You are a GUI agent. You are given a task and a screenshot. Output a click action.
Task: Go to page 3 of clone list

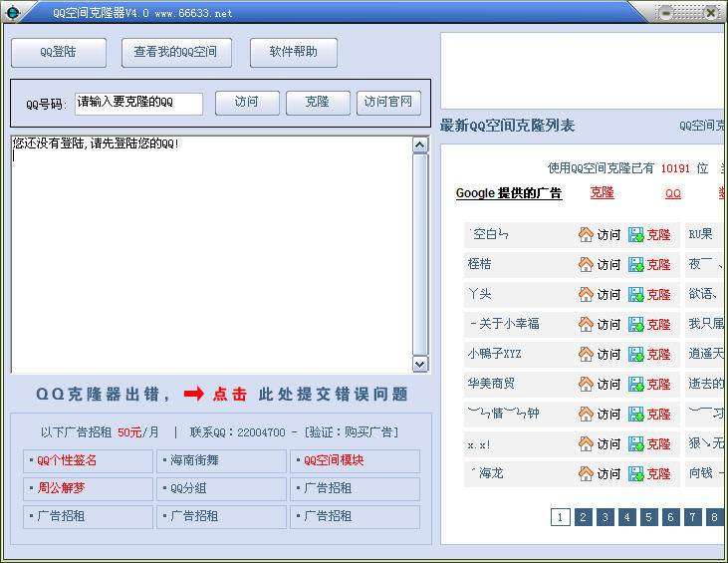coord(605,517)
